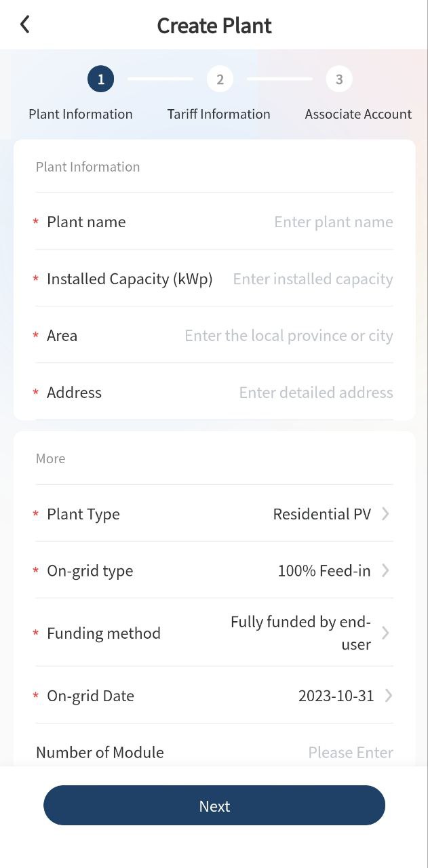The width and height of the screenshot is (428, 868).
Task: Select the Associate Account step label
Action: [358, 114]
